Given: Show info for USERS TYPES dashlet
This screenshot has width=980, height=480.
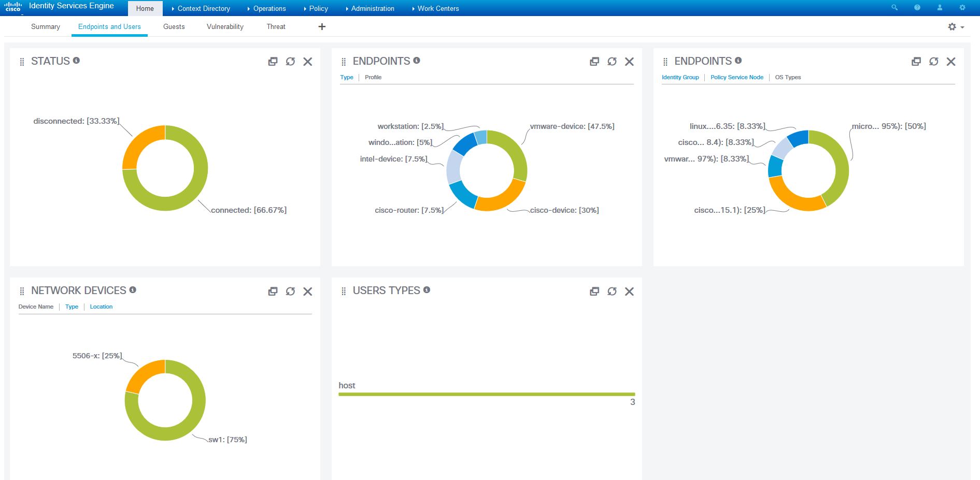Looking at the screenshot, I should [427, 290].
